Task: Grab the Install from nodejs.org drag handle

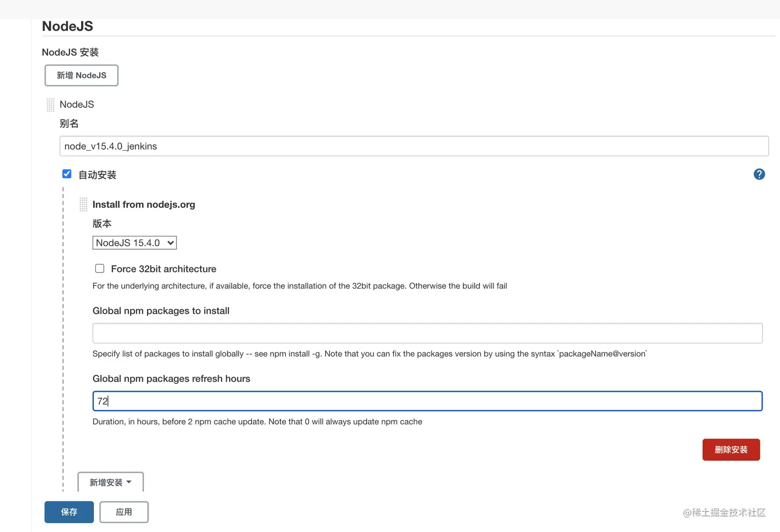Action: click(x=84, y=204)
